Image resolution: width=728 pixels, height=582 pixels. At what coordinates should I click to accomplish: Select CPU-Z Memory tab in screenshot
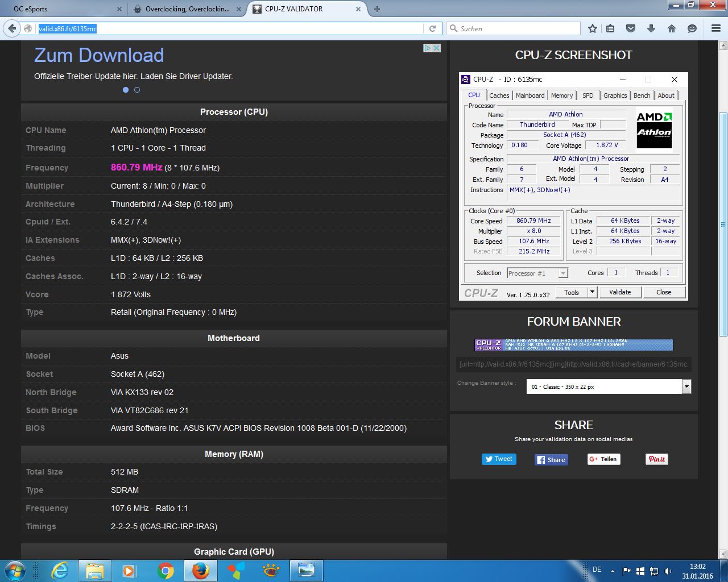click(562, 95)
